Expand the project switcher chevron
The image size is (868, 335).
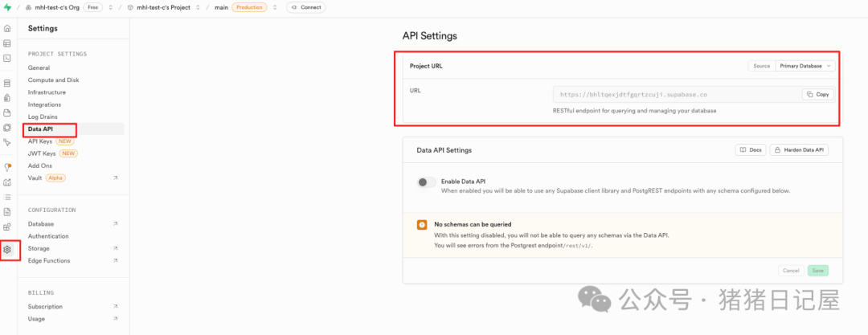[x=198, y=8]
